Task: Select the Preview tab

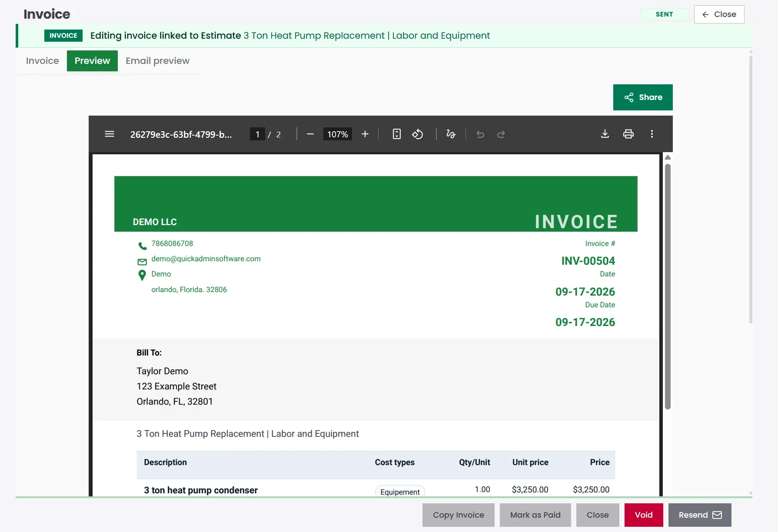Action: [x=92, y=61]
